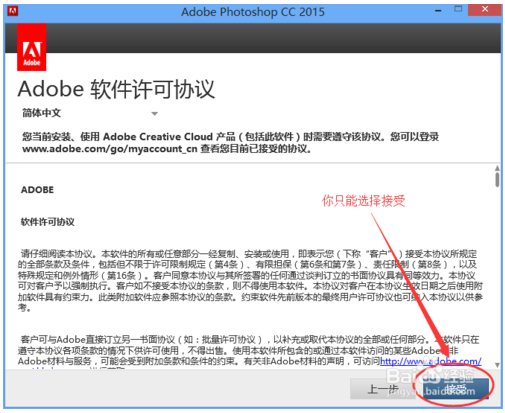Screen dimensions: 505x413
Task: Click the 'Adobe 软件许可协议' heading
Action: click(x=116, y=89)
